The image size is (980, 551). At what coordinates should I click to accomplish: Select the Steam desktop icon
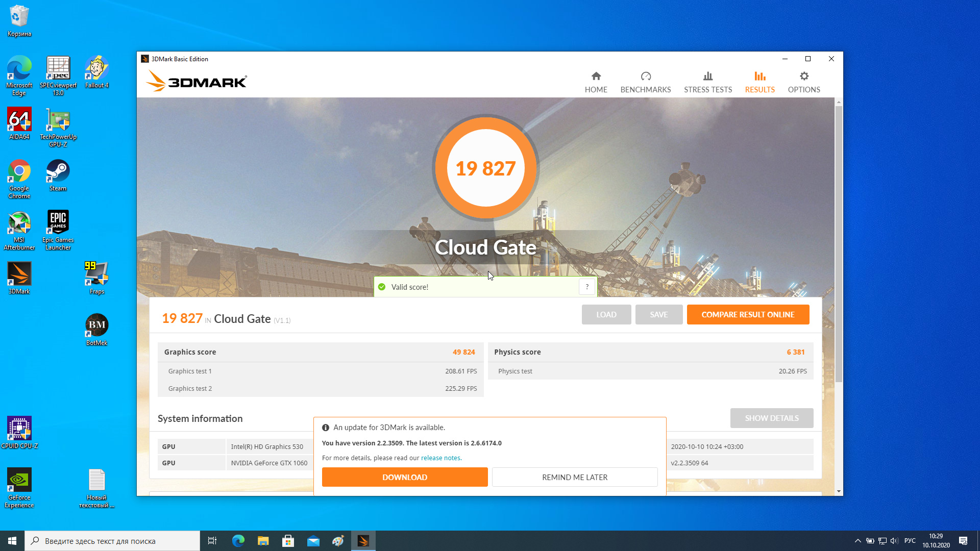[58, 175]
